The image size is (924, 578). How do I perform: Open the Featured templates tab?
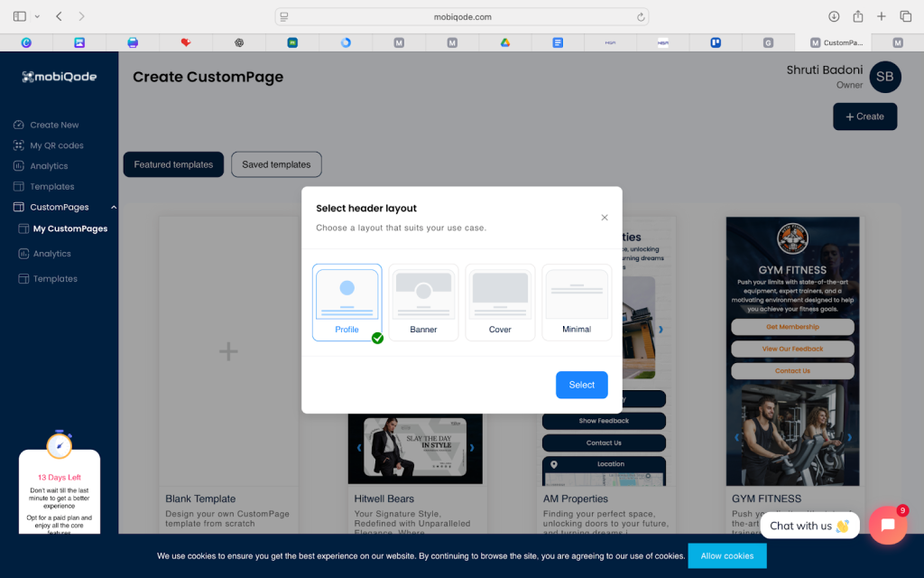(173, 164)
